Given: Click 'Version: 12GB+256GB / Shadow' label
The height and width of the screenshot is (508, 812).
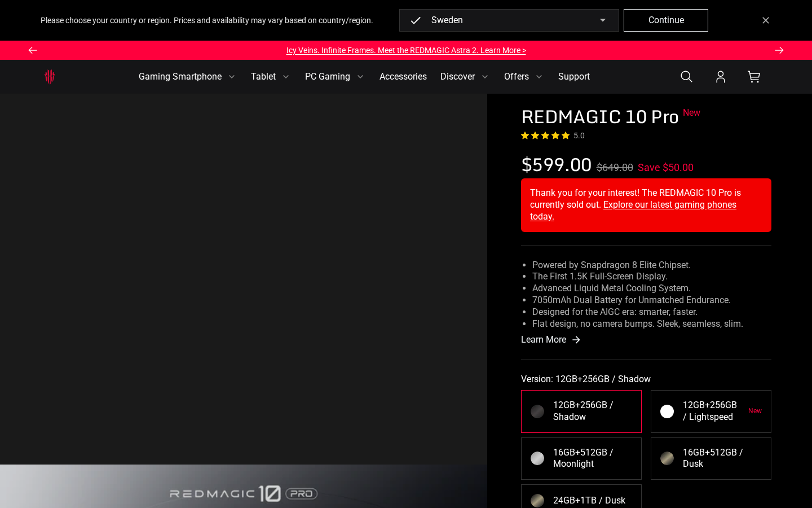Looking at the screenshot, I should 586,379.
